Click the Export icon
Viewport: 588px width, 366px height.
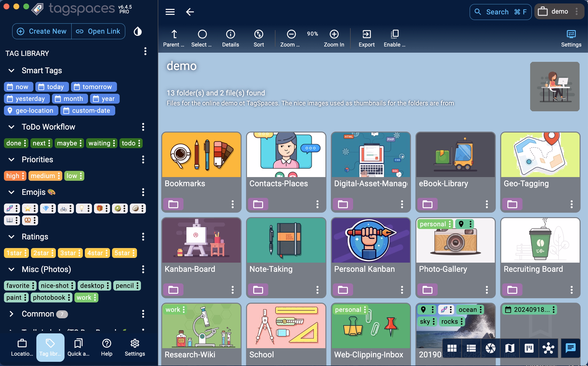click(x=366, y=34)
